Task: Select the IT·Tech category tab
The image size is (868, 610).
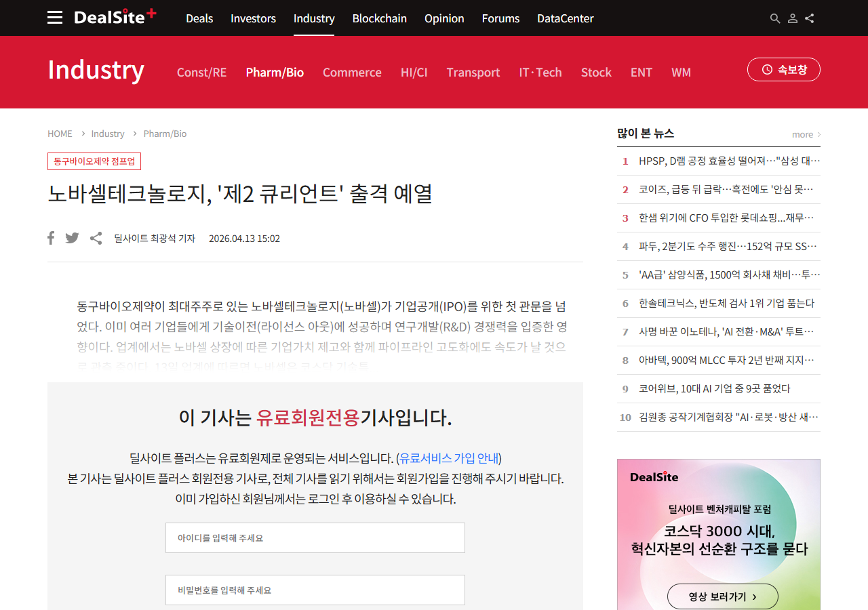Action: [x=540, y=73]
